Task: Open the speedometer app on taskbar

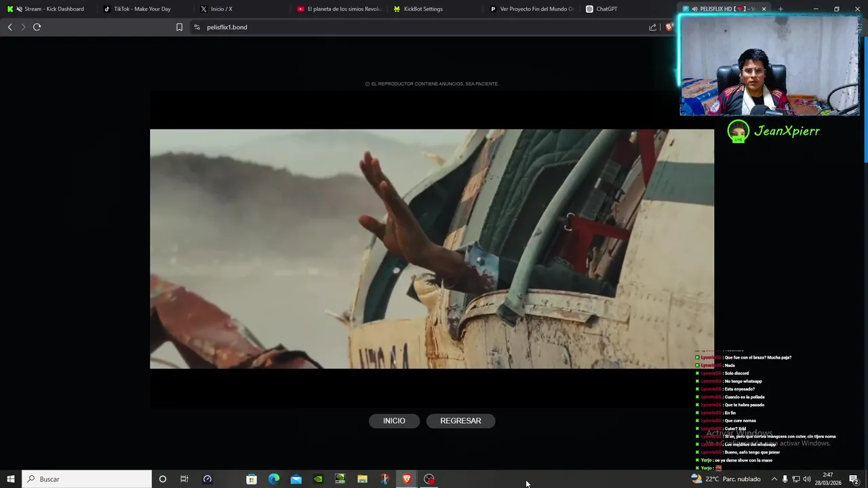Action: click(208, 479)
